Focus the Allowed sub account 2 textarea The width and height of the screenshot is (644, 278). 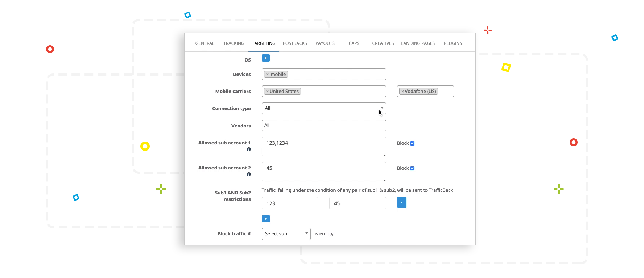click(x=324, y=172)
